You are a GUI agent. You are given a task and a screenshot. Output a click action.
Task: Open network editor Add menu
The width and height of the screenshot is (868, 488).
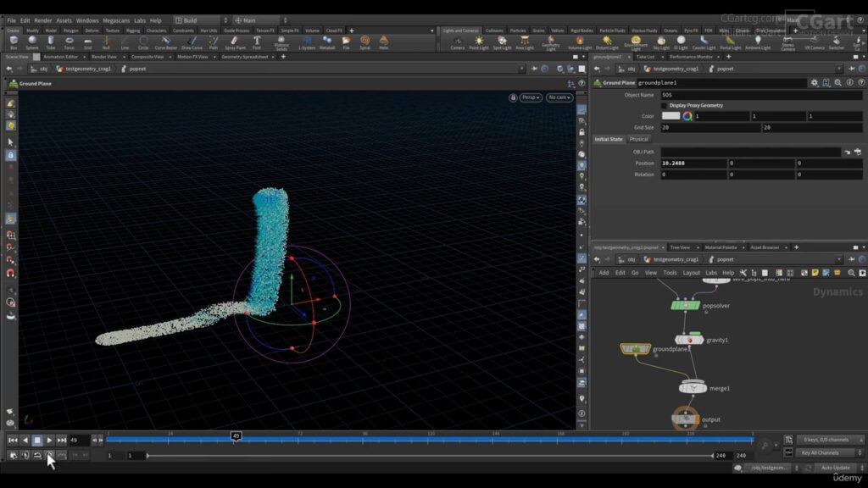tap(604, 273)
